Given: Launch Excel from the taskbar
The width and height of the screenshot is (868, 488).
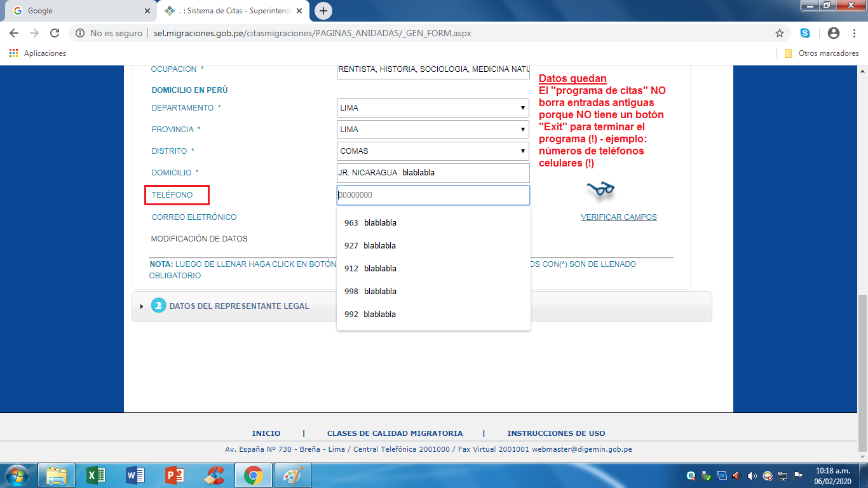Looking at the screenshot, I should (x=97, y=475).
